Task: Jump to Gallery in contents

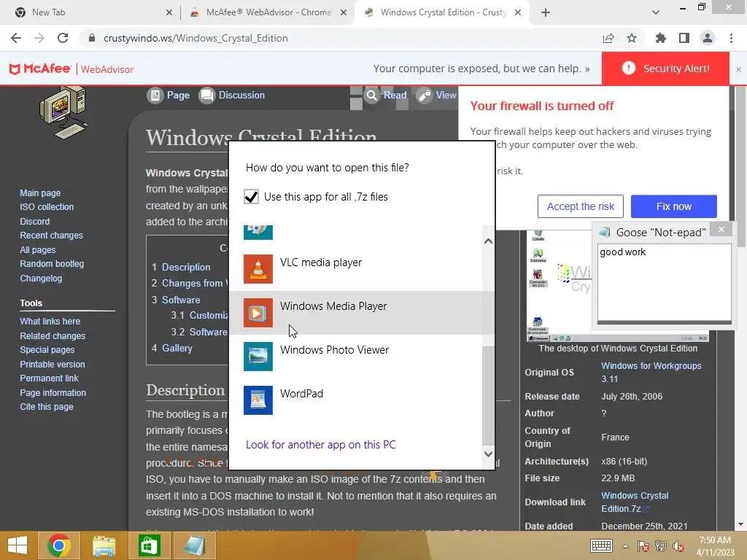Action: [177, 348]
